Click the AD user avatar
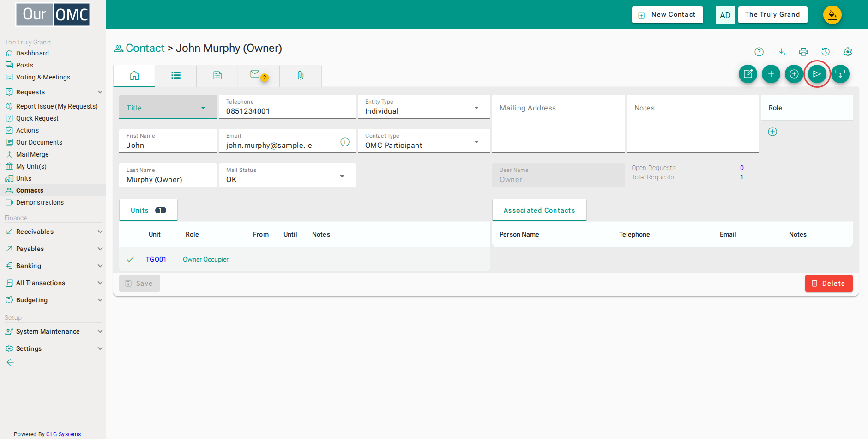Image resolution: width=868 pixels, height=439 pixels. 725,15
